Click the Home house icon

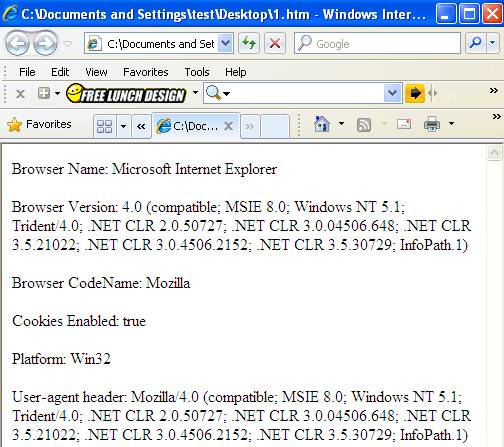(321, 124)
